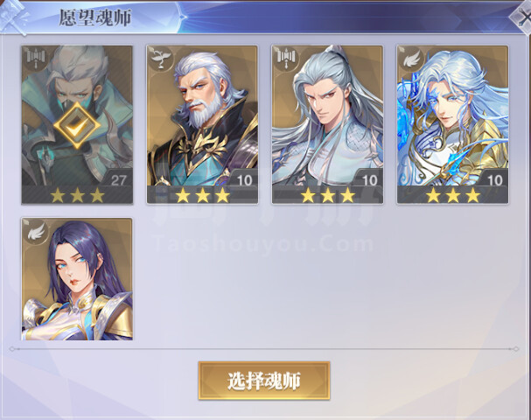The image size is (531, 420).
Task: Click level 10 badge on ponytail swordsman card
Action: pos(369,179)
